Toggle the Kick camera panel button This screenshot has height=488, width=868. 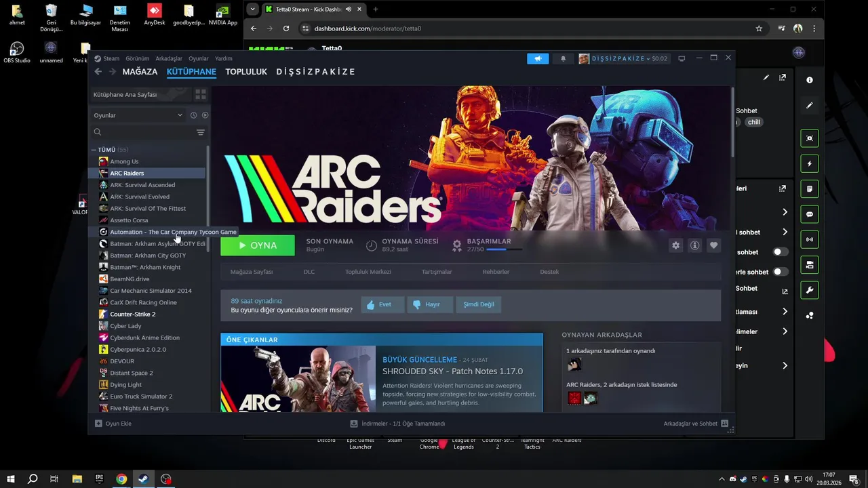[810, 265]
